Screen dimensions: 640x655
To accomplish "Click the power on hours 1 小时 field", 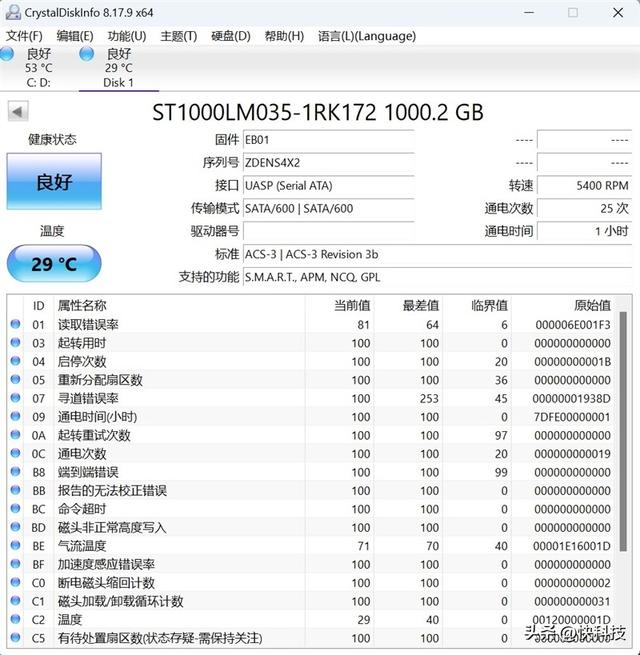I will 584,231.
